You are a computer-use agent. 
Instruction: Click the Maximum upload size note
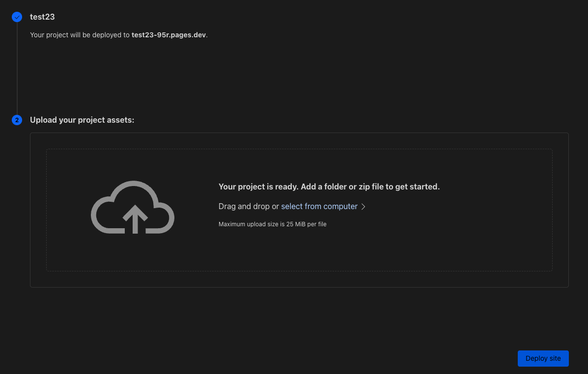tap(272, 224)
